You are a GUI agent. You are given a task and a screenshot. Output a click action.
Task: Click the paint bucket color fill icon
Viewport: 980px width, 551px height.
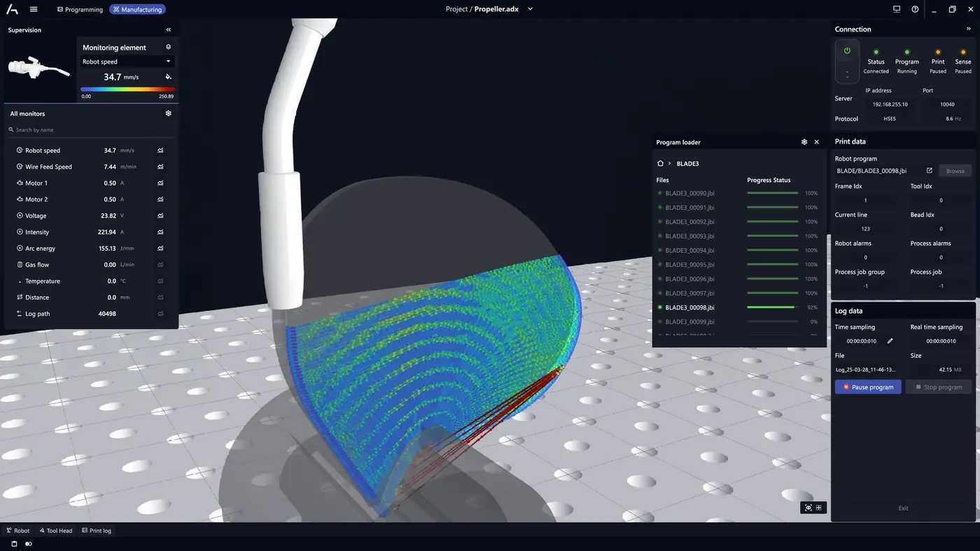click(x=168, y=77)
